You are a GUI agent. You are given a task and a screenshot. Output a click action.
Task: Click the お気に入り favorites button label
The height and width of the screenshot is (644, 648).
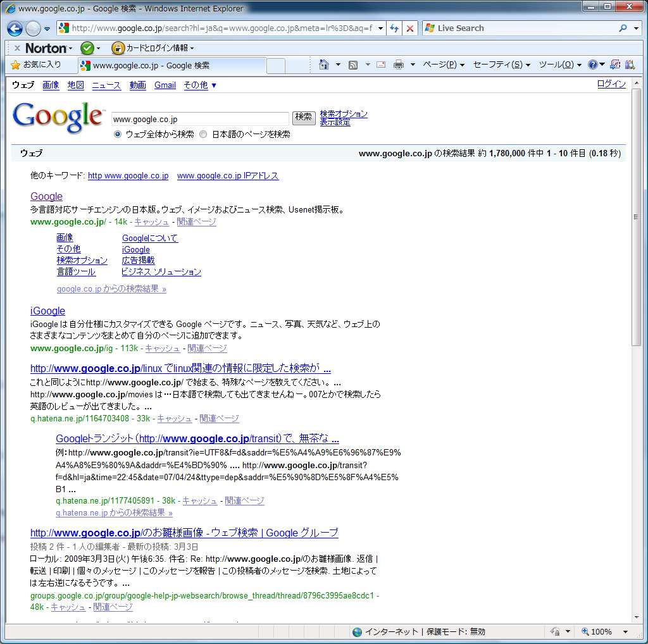click(x=42, y=65)
